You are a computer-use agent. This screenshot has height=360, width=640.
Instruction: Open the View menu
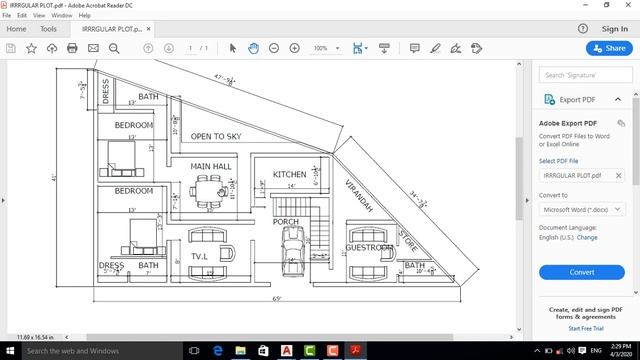click(39, 16)
